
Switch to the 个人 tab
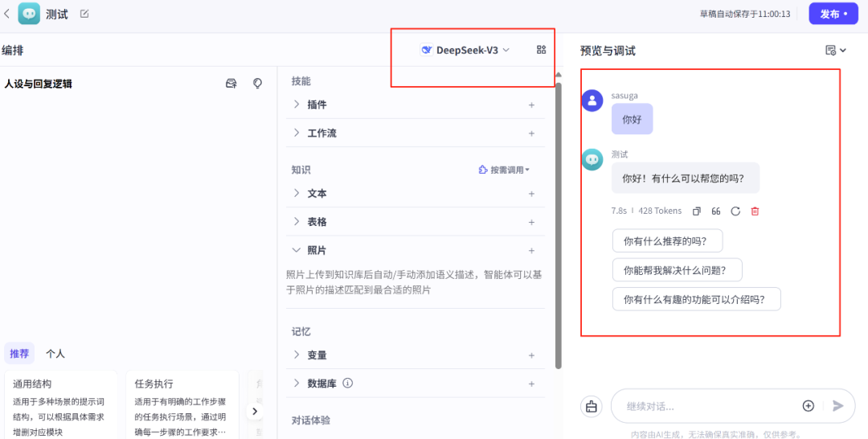click(x=55, y=353)
